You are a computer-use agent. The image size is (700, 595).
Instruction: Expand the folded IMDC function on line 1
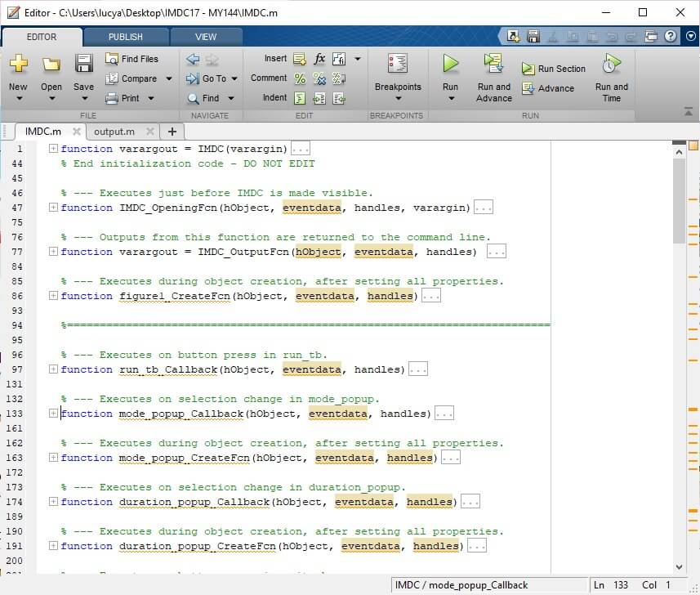point(53,148)
